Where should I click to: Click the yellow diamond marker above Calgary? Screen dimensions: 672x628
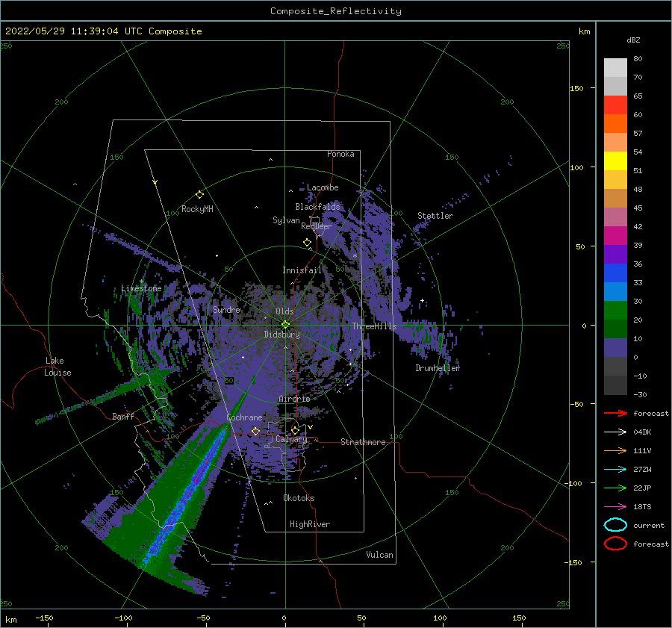pyautogui.click(x=295, y=430)
